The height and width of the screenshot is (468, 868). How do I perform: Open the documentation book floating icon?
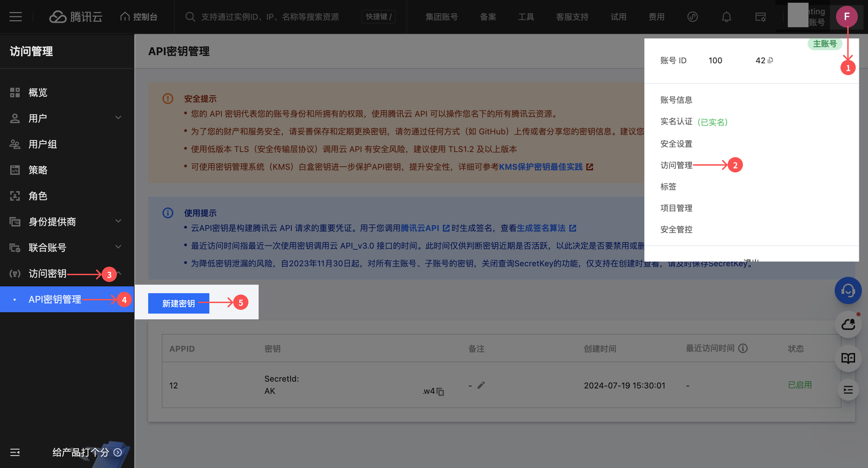[848, 358]
